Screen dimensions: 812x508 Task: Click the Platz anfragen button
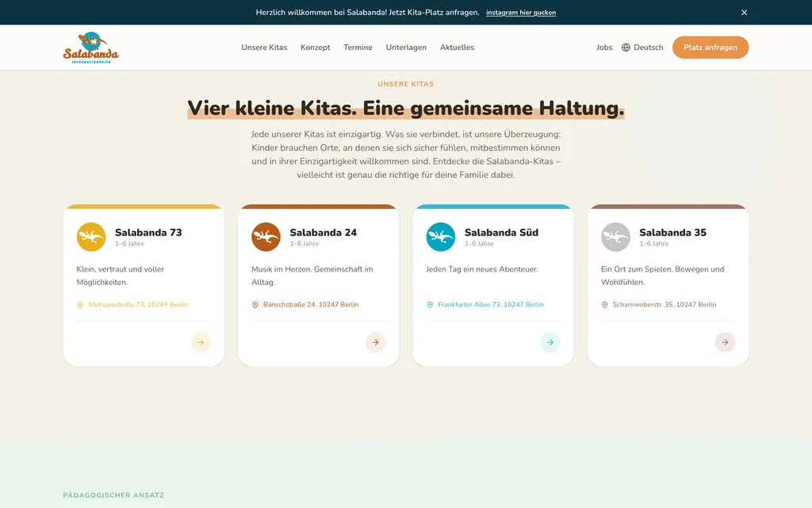(x=710, y=47)
